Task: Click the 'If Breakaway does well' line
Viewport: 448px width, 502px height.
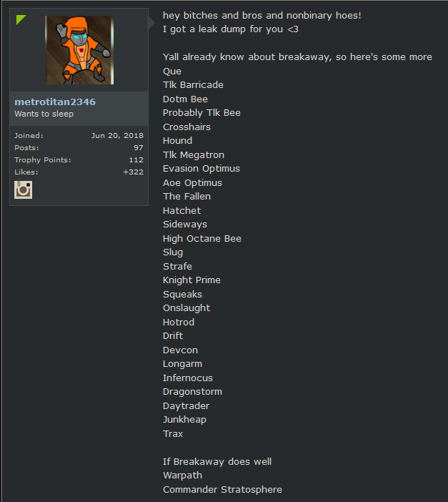Action: pos(217,462)
